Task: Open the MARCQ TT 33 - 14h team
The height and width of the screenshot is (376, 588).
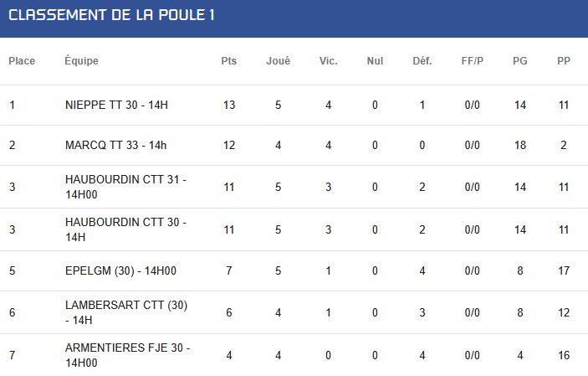Action: [x=115, y=145]
